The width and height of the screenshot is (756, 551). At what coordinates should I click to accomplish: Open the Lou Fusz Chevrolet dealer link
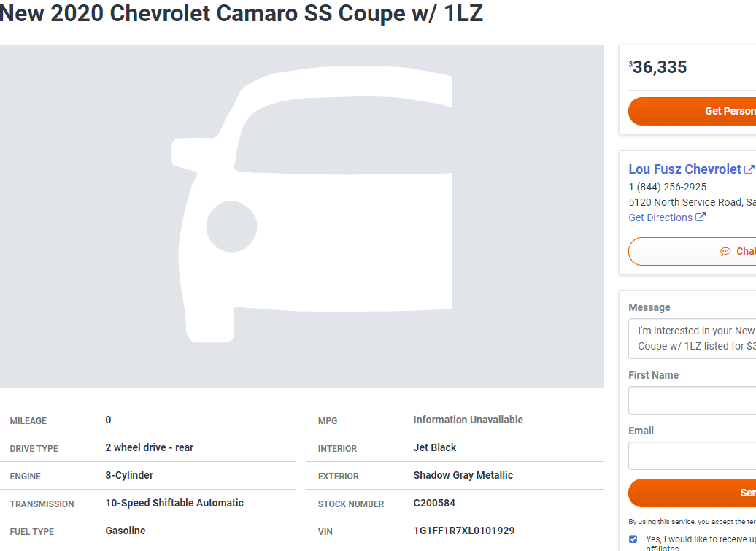coord(684,169)
